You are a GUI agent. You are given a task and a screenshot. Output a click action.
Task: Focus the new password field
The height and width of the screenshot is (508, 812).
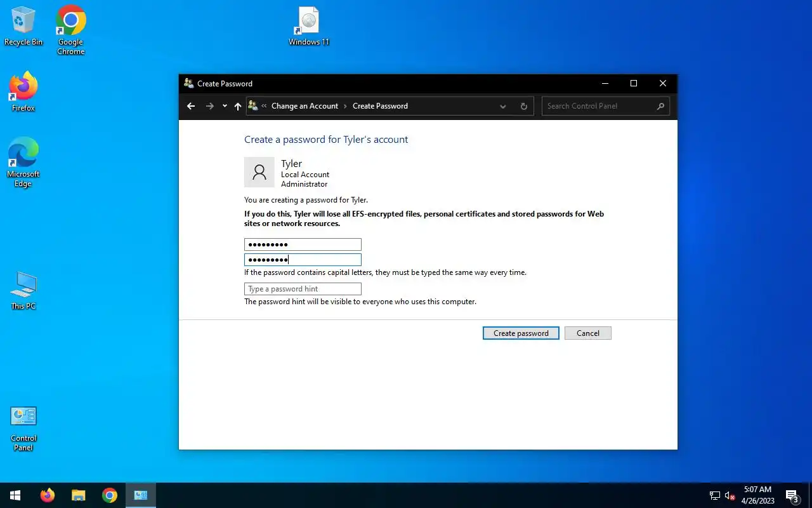click(303, 244)
